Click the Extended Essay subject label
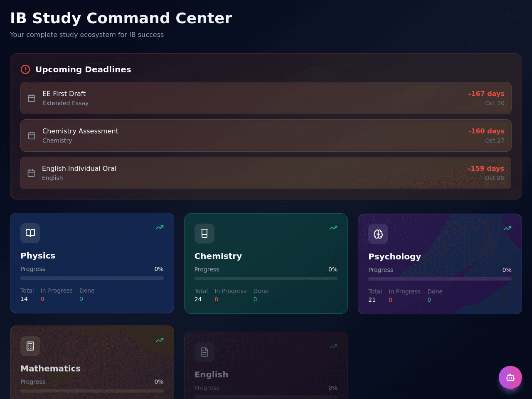 (65, 103)
